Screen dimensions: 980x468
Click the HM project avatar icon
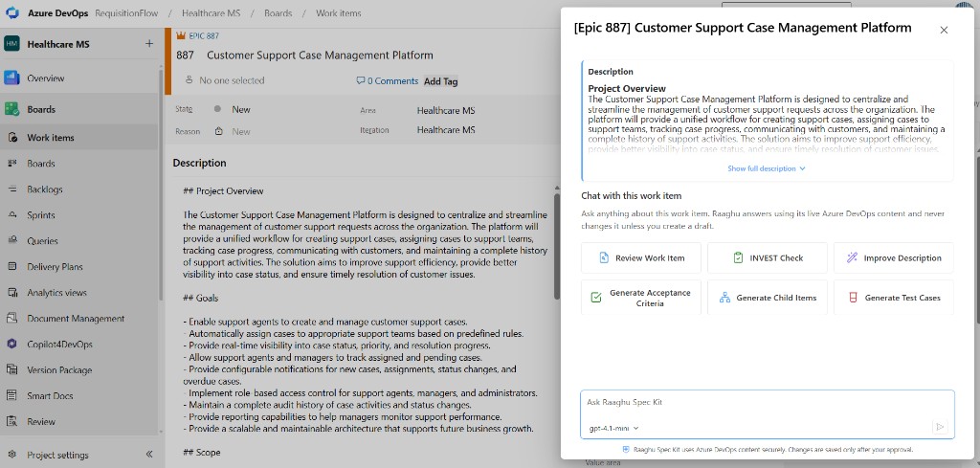11,44
